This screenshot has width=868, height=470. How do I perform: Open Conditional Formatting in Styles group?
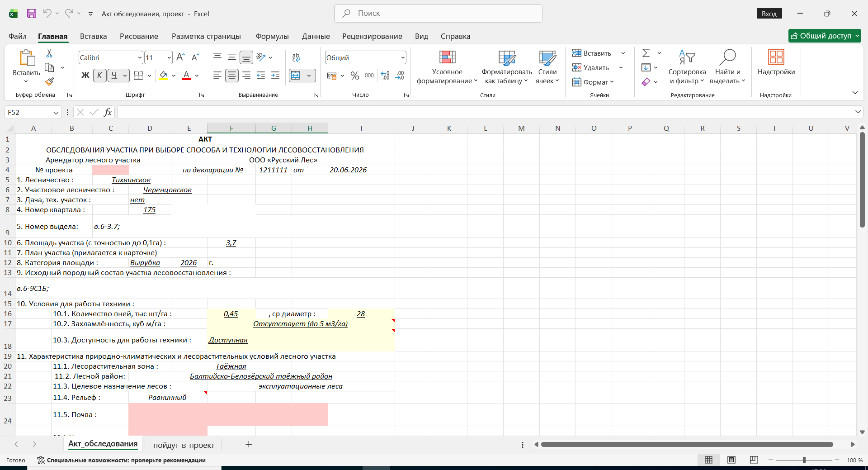point(447,67)
